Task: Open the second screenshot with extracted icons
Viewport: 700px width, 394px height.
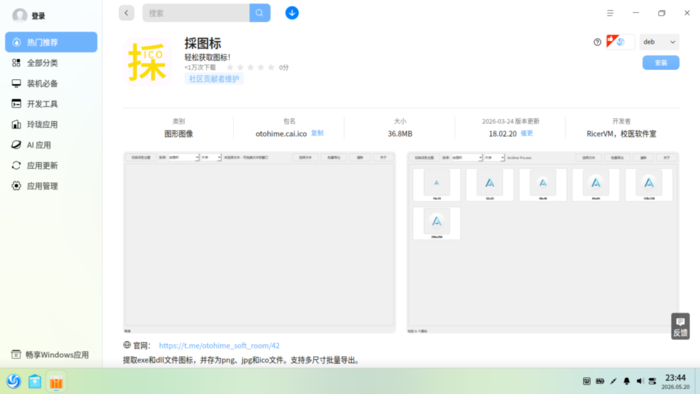Action: (x=543, y=242)
